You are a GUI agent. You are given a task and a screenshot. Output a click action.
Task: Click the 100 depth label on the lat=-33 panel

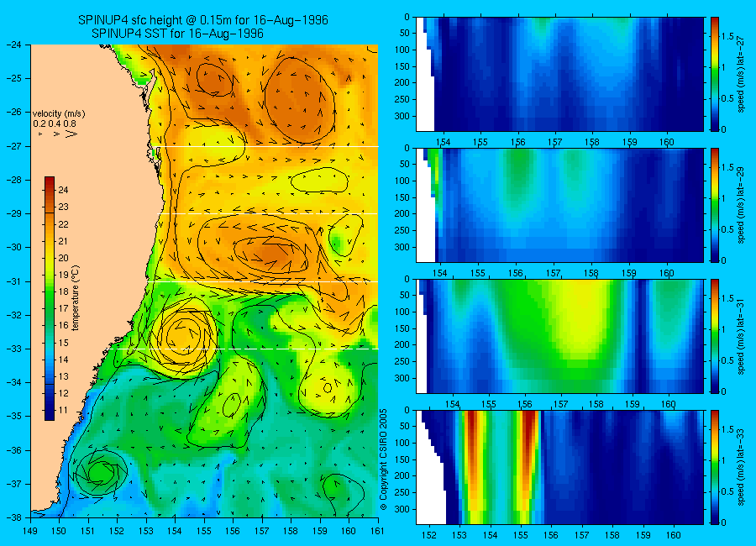(x=402, y=443)
